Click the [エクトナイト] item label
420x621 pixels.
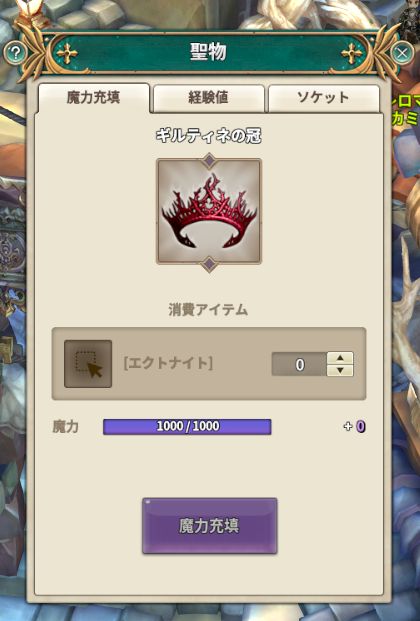[168, 363]
